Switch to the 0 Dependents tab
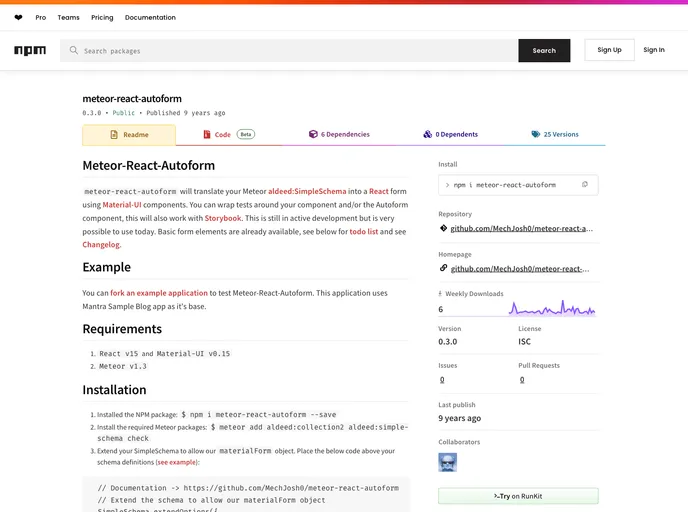Screen dimensions: 688x512 tap(451, 134)
